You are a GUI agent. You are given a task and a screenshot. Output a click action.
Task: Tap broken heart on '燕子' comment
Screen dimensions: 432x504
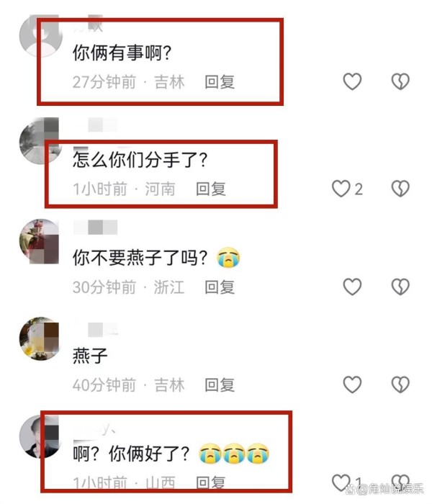[x=400, y=384]
